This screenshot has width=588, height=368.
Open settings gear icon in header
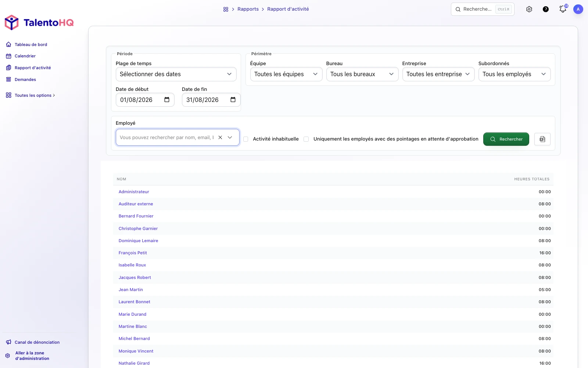[x=529, y=9]
